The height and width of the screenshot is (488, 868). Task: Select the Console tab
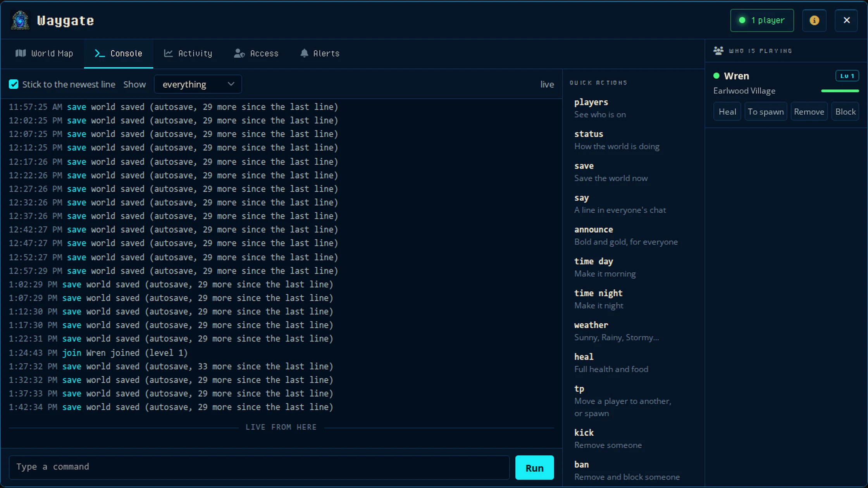coord(118,53)
